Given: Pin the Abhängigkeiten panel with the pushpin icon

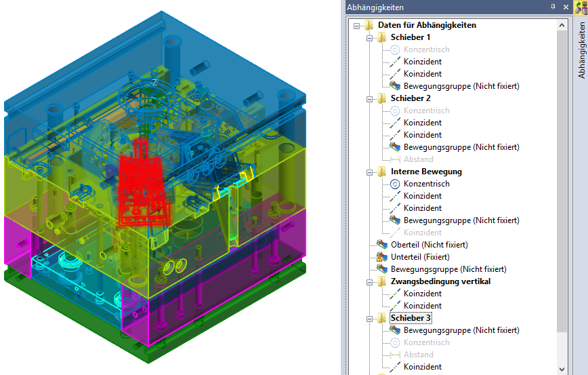Looking at the screenshot, I should coord(553,7).
